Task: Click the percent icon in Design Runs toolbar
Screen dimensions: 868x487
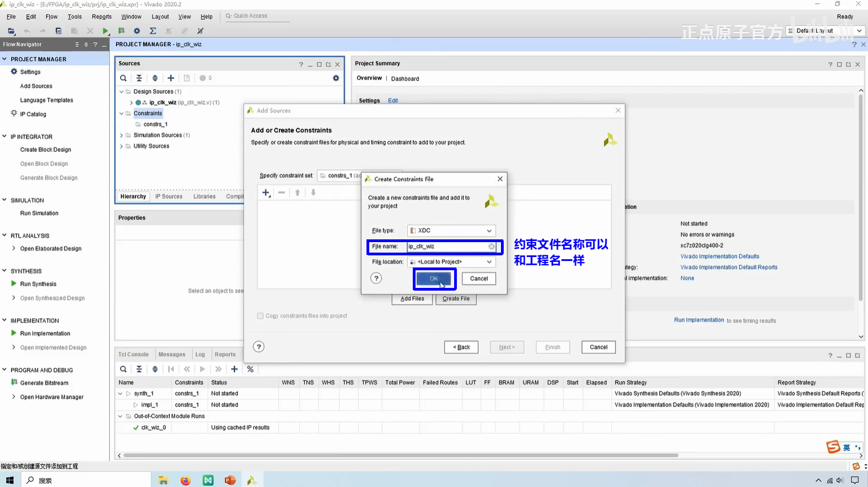Action: point(250,369)
